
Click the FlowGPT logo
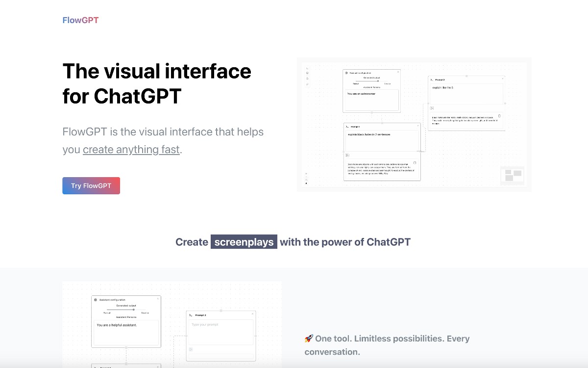pyautogui.click(x=80, y=20)
